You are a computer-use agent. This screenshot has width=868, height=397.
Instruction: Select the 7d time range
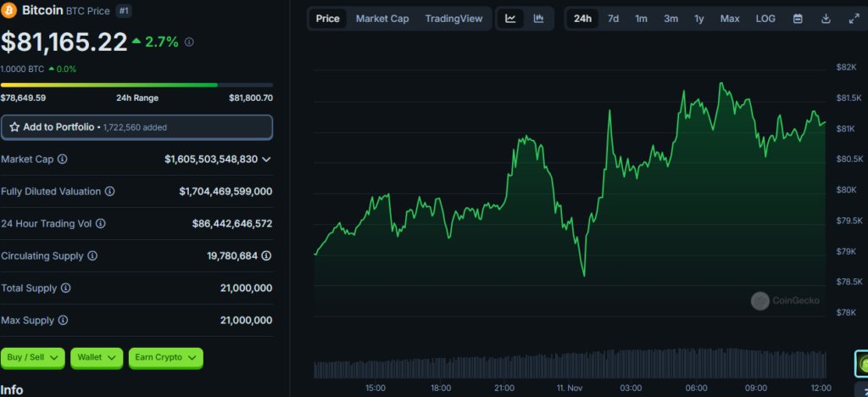[x=613, y=19]
